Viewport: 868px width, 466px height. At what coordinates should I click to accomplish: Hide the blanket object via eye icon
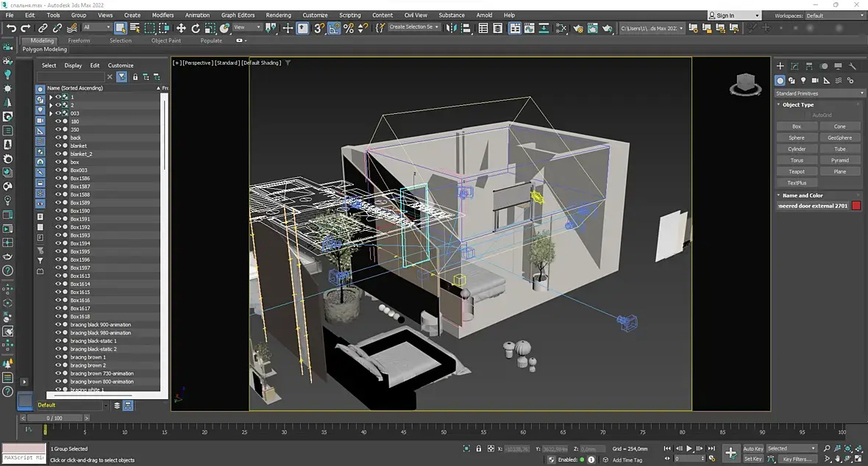[x=58, y=146]
